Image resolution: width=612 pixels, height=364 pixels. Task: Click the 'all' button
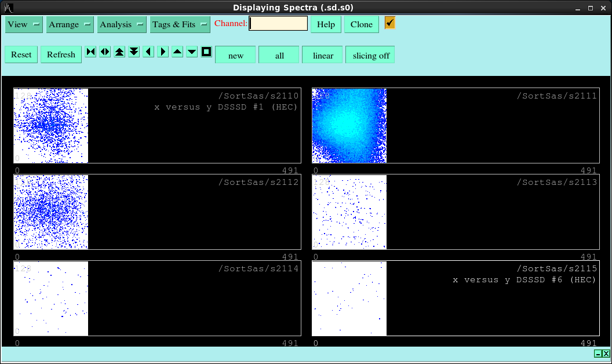(279, 55)
